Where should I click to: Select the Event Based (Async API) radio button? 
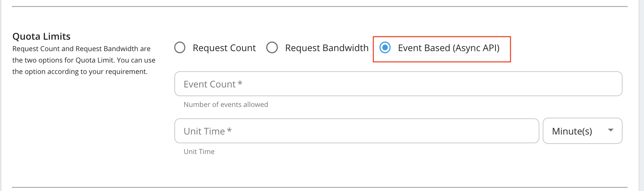click(385, 48)
